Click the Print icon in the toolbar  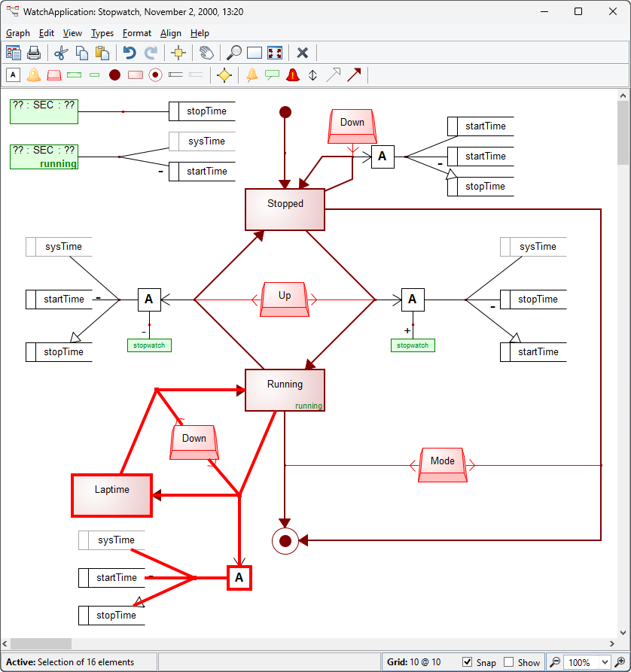click(34, 53)
